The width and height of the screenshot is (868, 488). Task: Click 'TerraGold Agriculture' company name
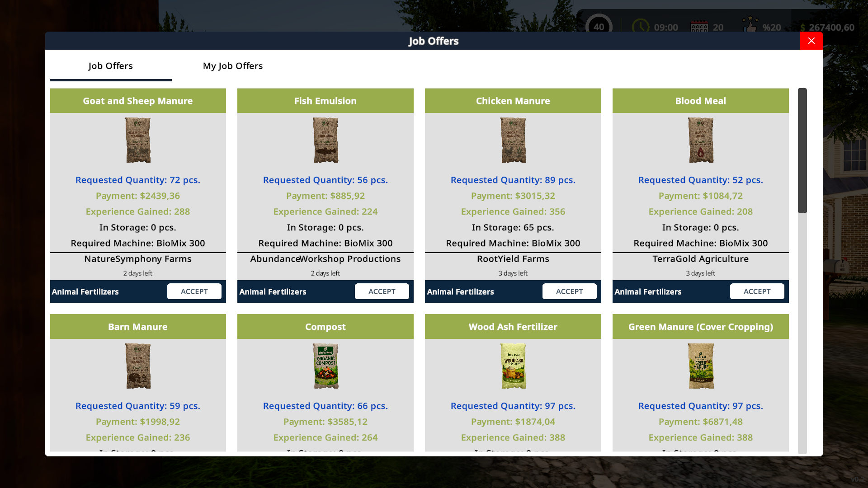click(701, 259)
